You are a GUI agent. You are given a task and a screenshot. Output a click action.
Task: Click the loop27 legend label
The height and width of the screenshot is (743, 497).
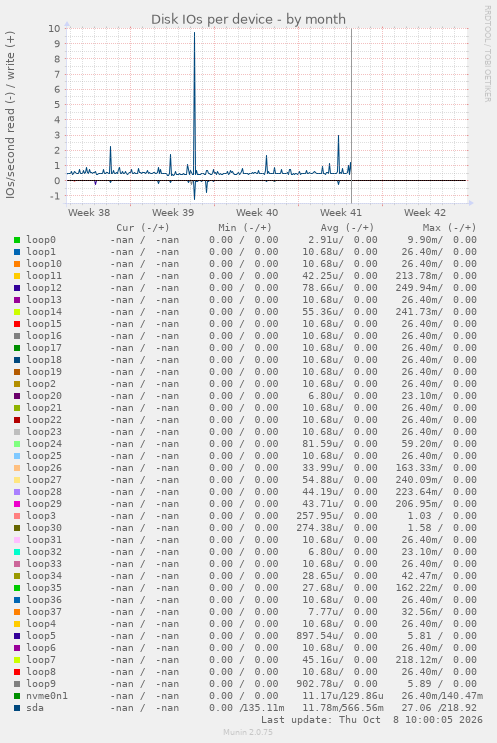coord(44,480)
